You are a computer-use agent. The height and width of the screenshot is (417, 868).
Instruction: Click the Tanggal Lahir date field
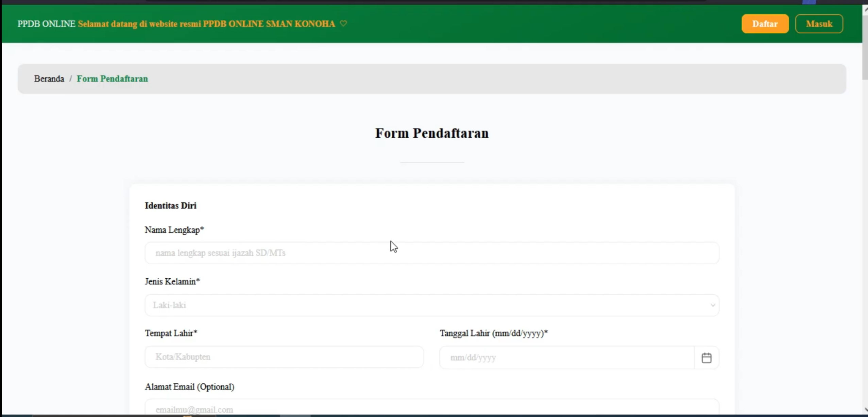[x=567, y=358]
